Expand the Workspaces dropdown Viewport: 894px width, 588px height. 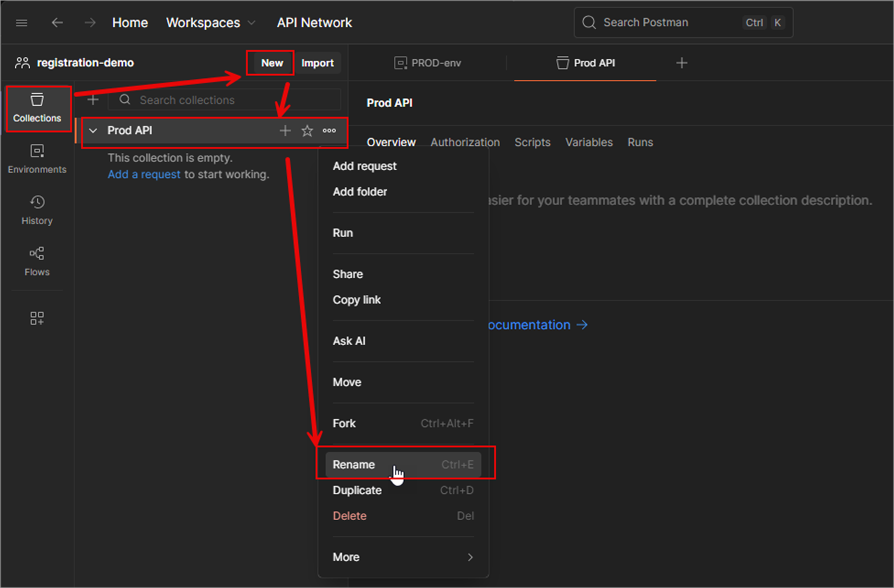[x=252, y=22]
